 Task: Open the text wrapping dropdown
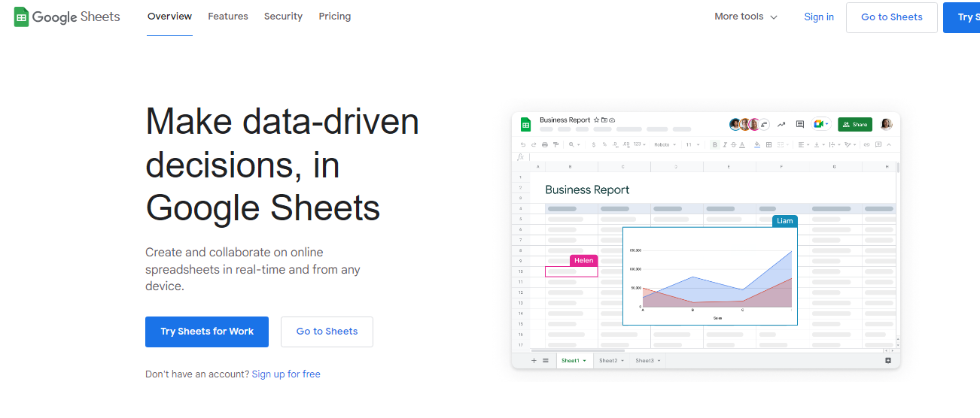pyautogui.click(x=835, y=144)
